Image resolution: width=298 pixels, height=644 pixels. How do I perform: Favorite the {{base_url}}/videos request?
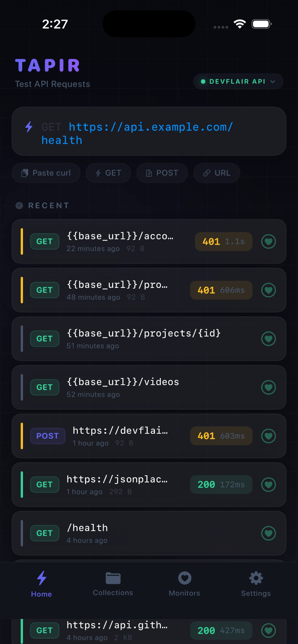tap(269, 387)
